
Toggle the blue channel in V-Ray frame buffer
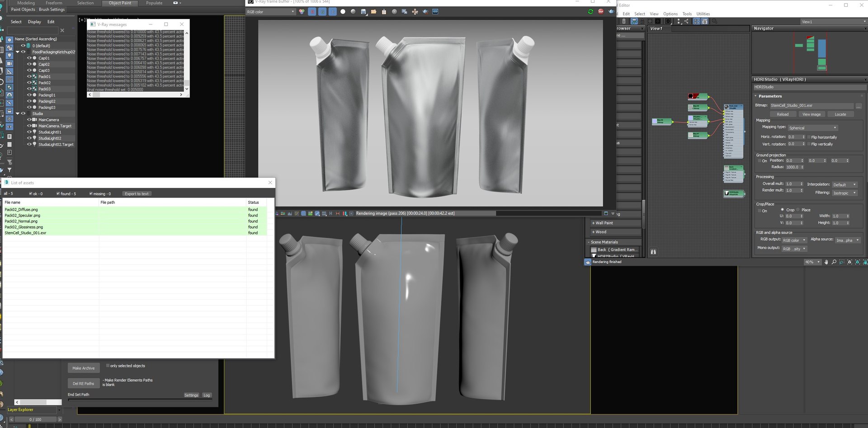point(333,12)
